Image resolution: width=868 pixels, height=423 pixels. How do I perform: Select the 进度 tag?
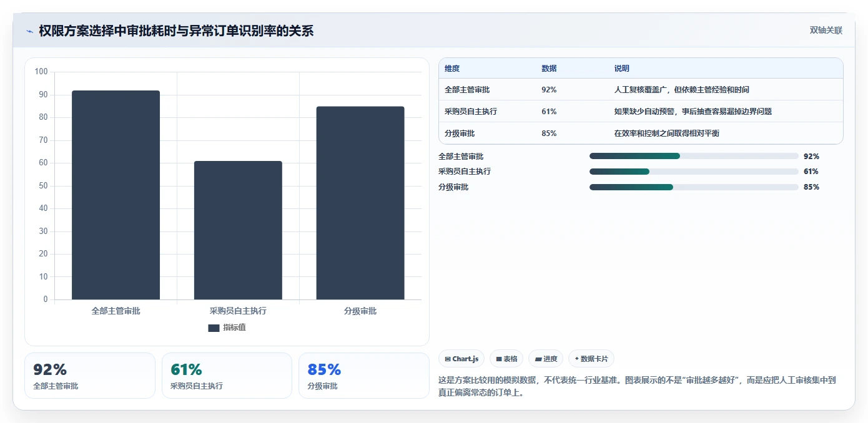[546, 359]
